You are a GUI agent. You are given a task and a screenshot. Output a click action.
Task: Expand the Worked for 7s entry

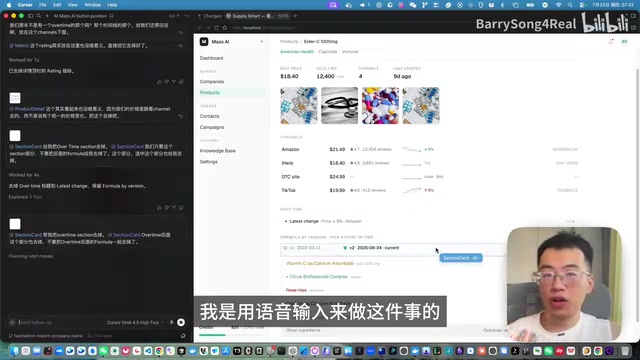[x=24, y=60]
